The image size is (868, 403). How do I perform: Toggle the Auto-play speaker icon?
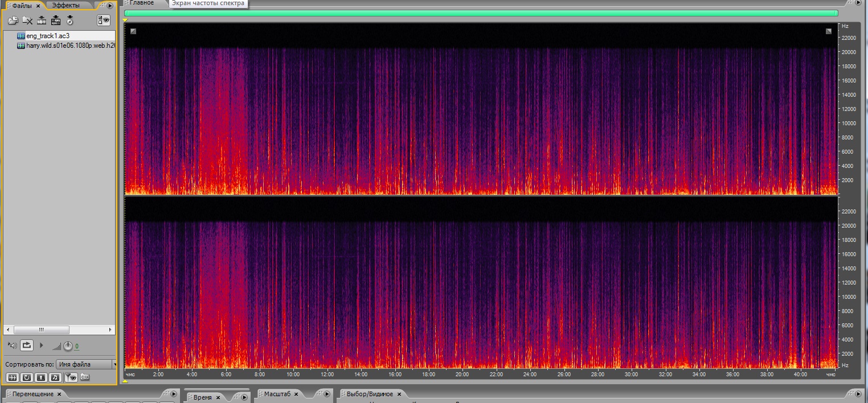click(x=13, y=346)
